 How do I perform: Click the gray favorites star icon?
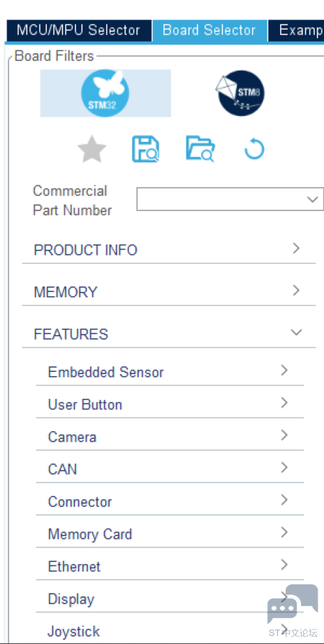coord(91,149)
